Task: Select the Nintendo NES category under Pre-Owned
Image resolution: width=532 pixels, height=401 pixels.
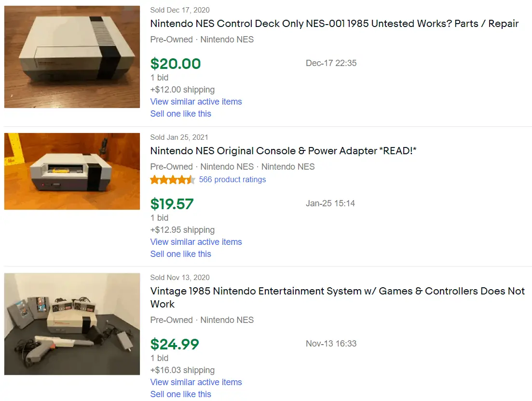Action: (x=227, y=39)
